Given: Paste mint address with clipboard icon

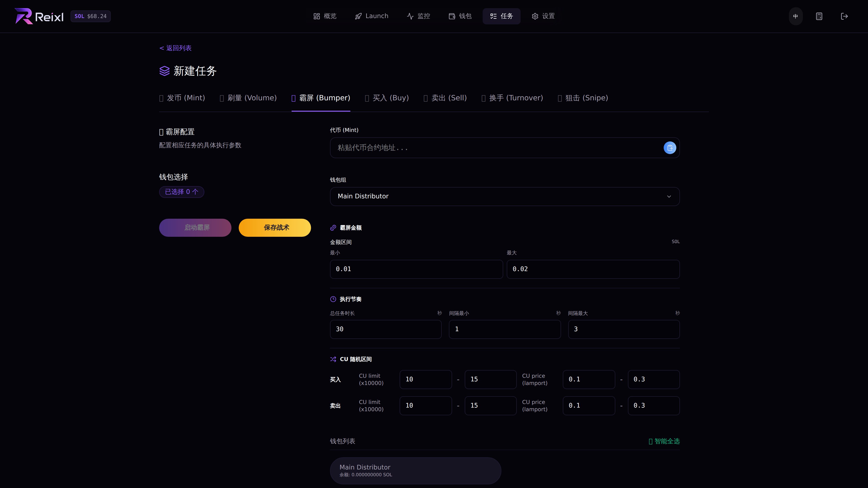Looking at the screenshot, I should click(x=670, y=148).
